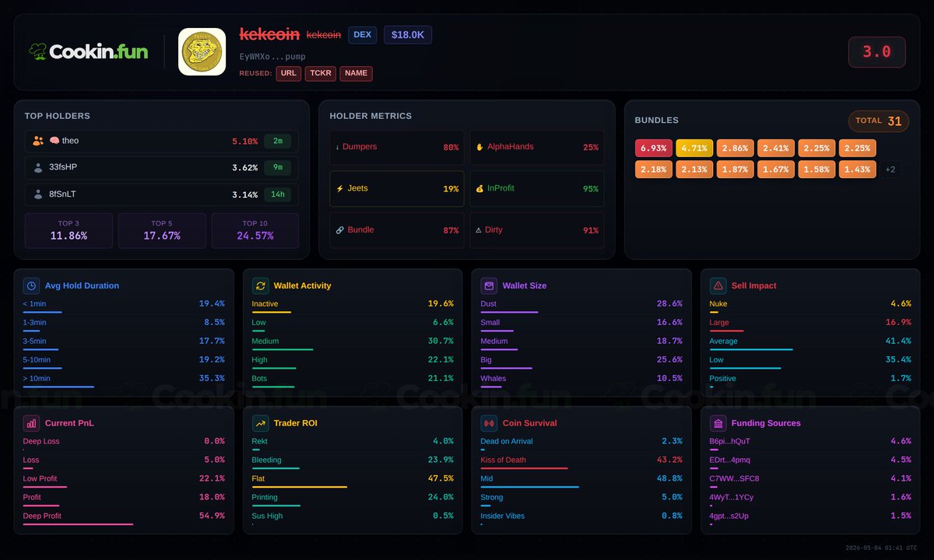Click the Deep Profit row label

coord(42,516)
